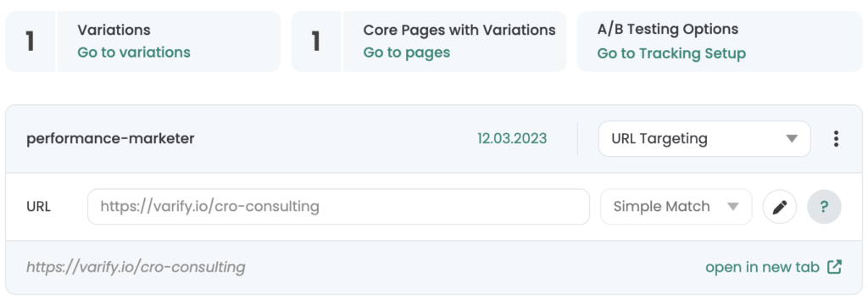
Task: Open Go to Tracking Setup link
Action: (x=671, y=53)
